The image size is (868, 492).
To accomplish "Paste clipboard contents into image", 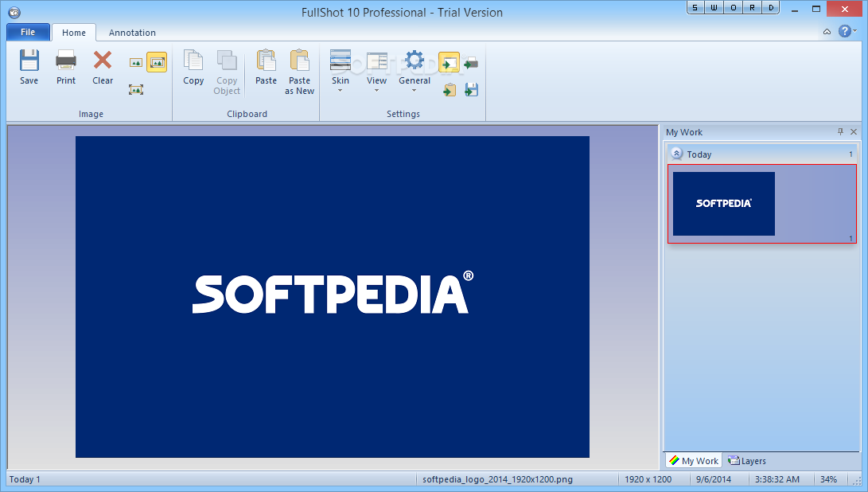I will [x=266, y=67].
